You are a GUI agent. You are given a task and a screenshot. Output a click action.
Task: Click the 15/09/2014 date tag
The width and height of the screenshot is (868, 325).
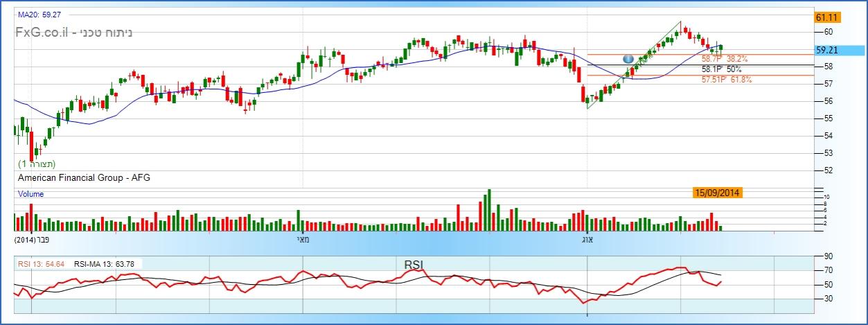[718, 192]
